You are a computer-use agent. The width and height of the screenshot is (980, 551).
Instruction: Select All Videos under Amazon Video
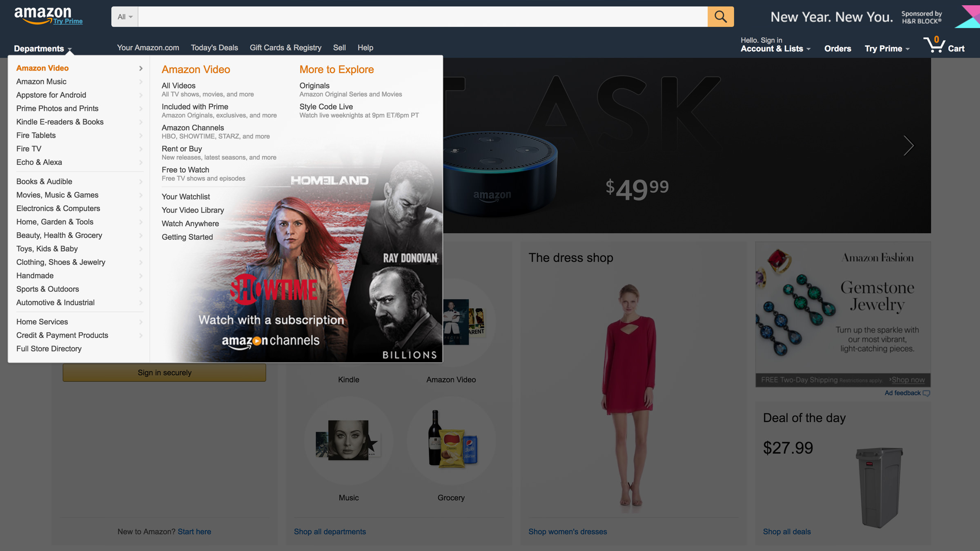[x=178, y=85]
